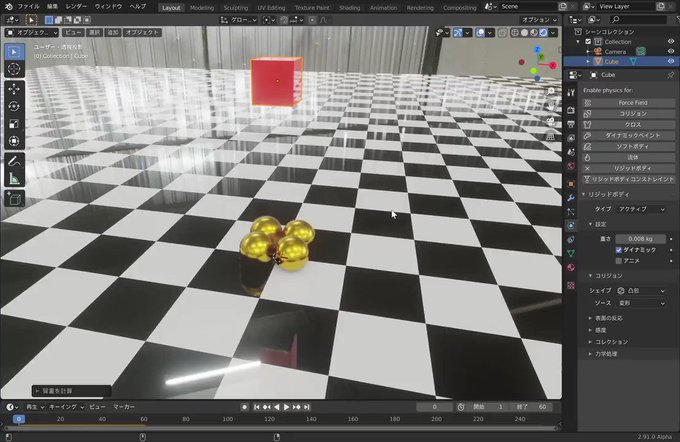Toggle the Collection exclude checkbox in outliner

[588, 42]
